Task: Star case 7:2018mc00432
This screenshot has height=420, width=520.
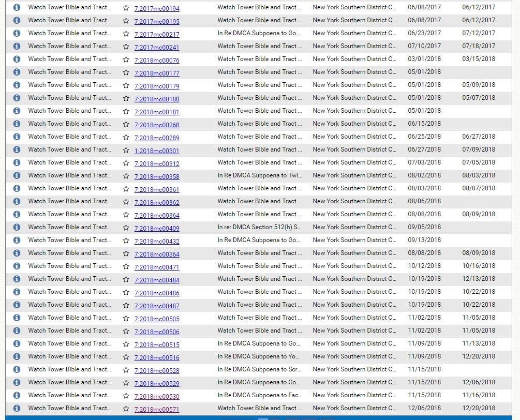Action: point(126,241)
